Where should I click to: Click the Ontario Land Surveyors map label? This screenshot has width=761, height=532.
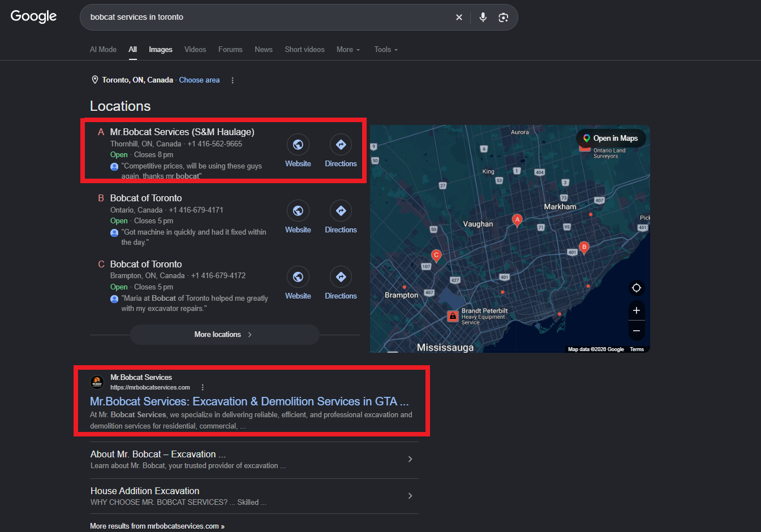coord(609,153)
